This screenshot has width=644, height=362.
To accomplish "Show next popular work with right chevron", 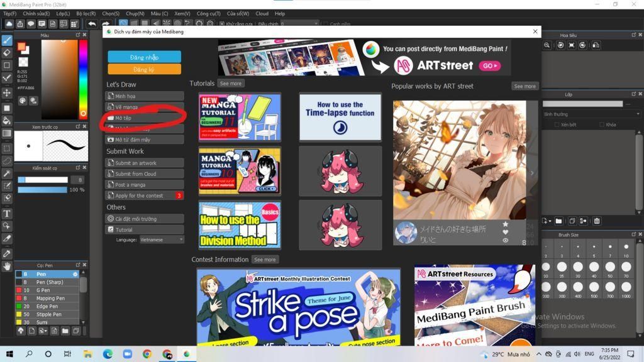I will tap(532, 173).
